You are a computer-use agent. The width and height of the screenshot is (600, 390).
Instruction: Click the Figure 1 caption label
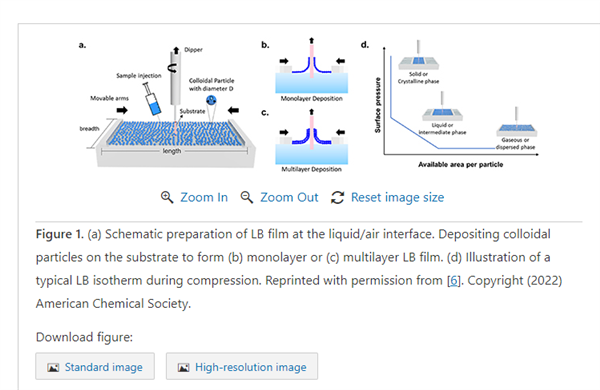[59, 234]
